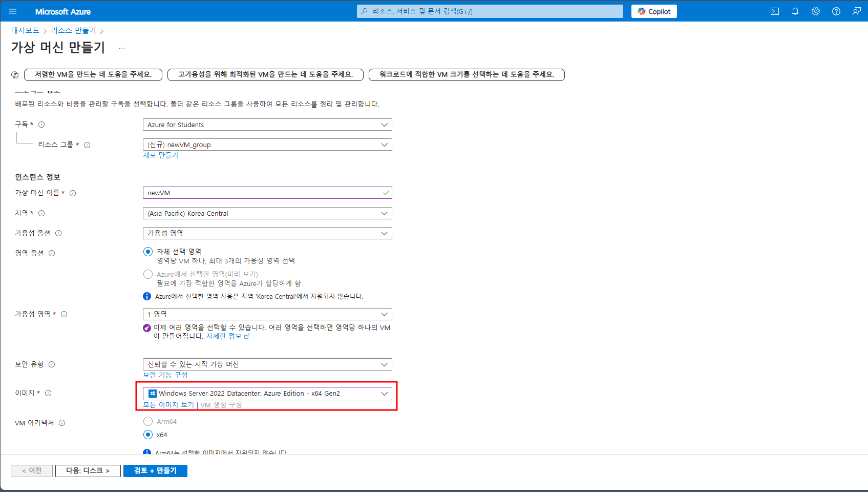This screenshot has width=868, height=492.
Task: Click the Windows logo in image dropdown
Action: coord(152,394)
